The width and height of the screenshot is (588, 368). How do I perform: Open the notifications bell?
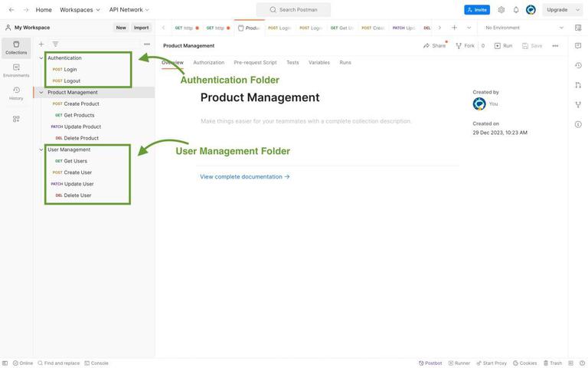click(516, 10)
